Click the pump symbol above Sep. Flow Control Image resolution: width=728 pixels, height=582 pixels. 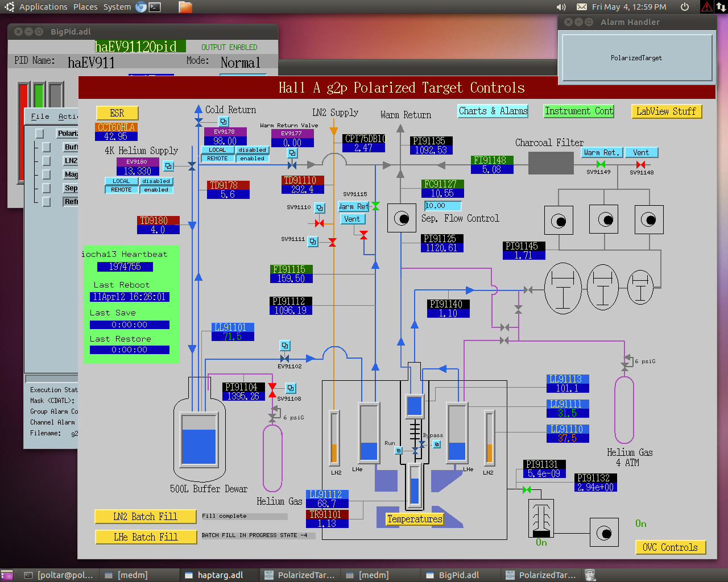tap(402, 218)
